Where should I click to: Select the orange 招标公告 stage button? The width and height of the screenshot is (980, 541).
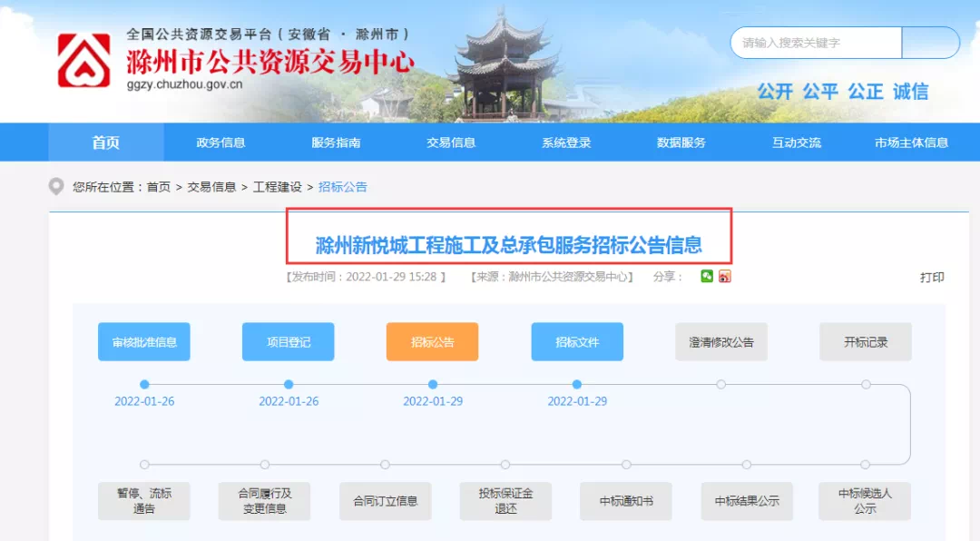click(433, 341)
